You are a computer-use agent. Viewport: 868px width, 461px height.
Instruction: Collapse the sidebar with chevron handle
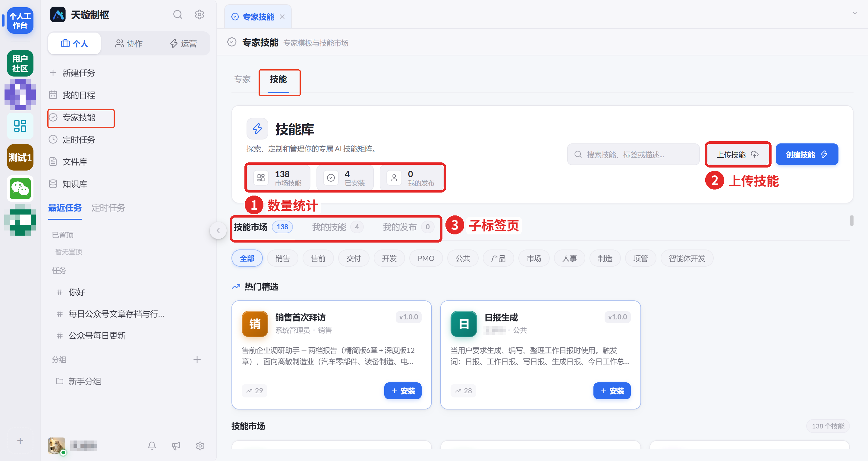click(218, 230)
